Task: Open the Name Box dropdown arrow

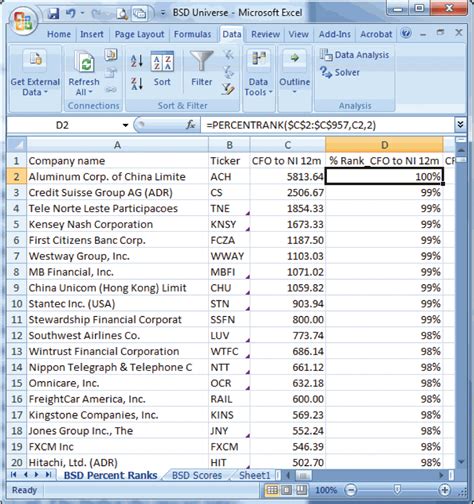Action: click(x=125, y=126)
